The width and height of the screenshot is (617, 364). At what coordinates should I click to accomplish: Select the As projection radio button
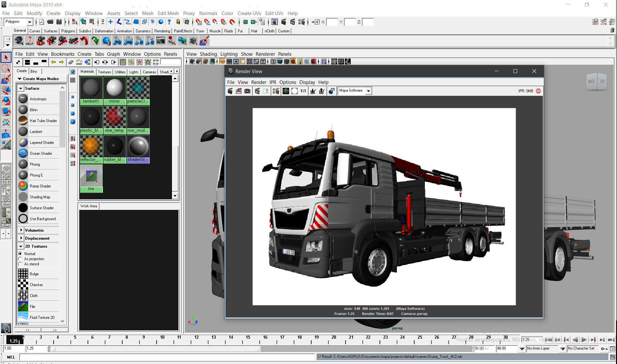coord(20,259)
